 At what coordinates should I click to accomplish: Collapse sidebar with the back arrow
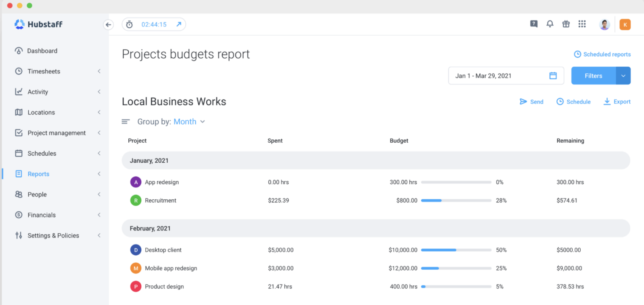tap(109, 25)
